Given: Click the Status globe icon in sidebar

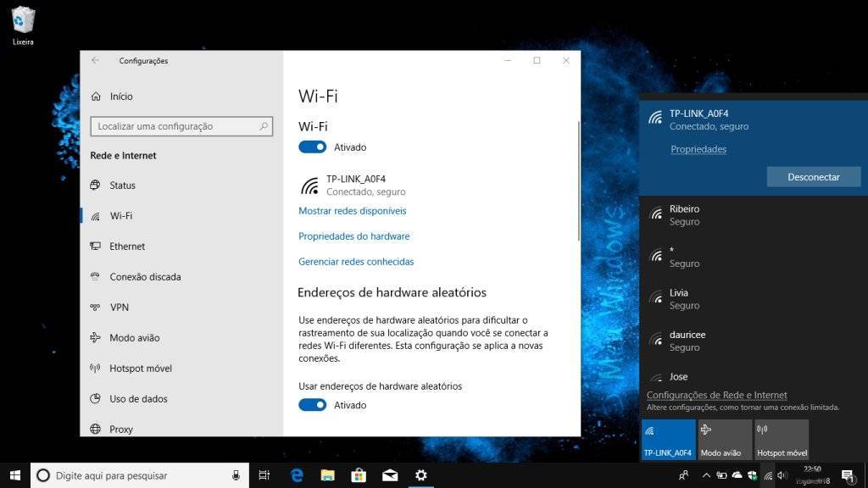Looking at the screenshot, I should [x=95, y=185].
